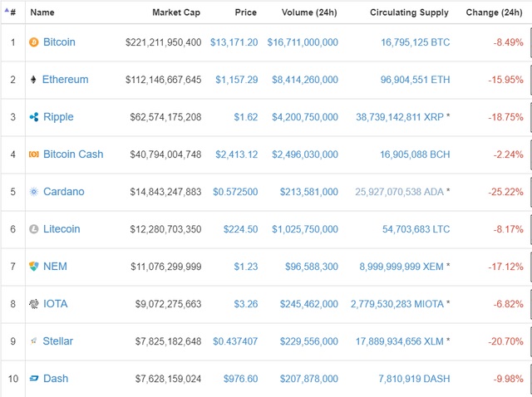Click the Ripple logo icon
The width and height of the screenshot is (532, 397).
pos(34,117)
